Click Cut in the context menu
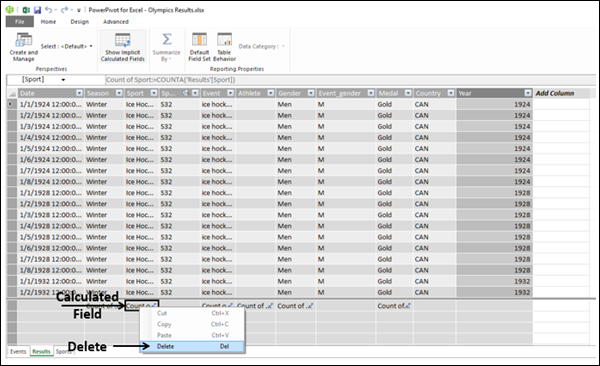This screenshot has height=366, width=600. click(x=192, y=313)
